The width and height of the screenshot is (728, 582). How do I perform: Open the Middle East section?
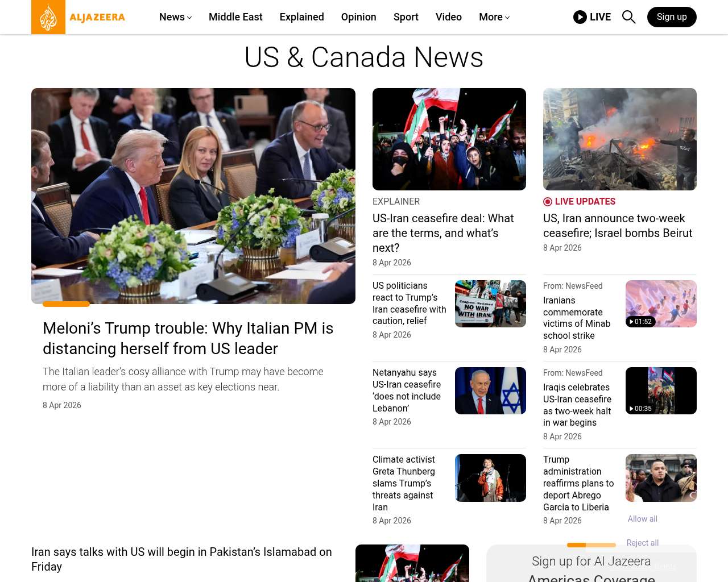[x=235, y=17]
